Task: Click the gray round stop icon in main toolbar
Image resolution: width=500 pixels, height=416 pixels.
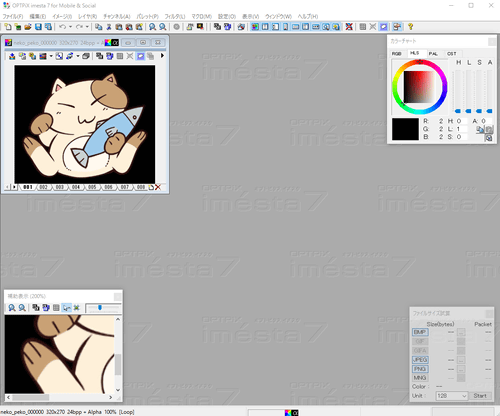Action: click(x=177, y=27)
